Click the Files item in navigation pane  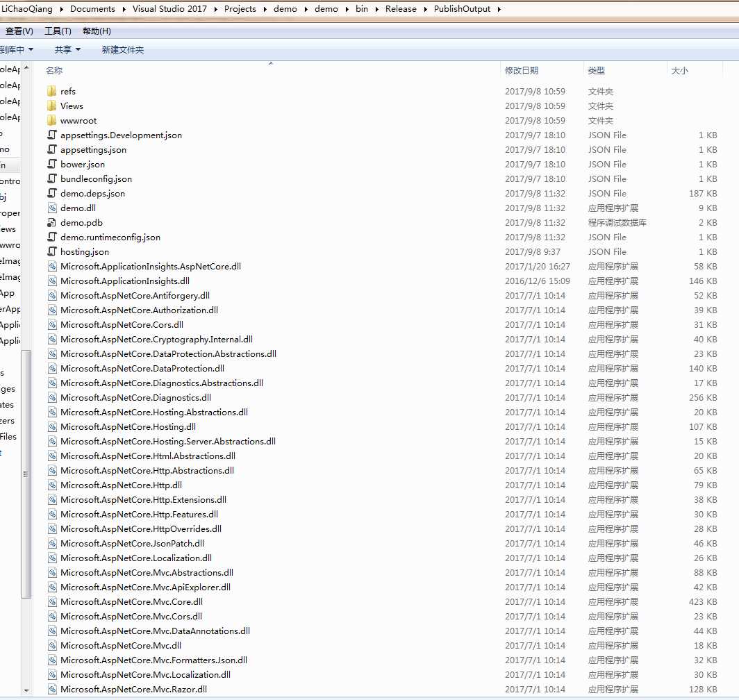click(x=8, y=437)
